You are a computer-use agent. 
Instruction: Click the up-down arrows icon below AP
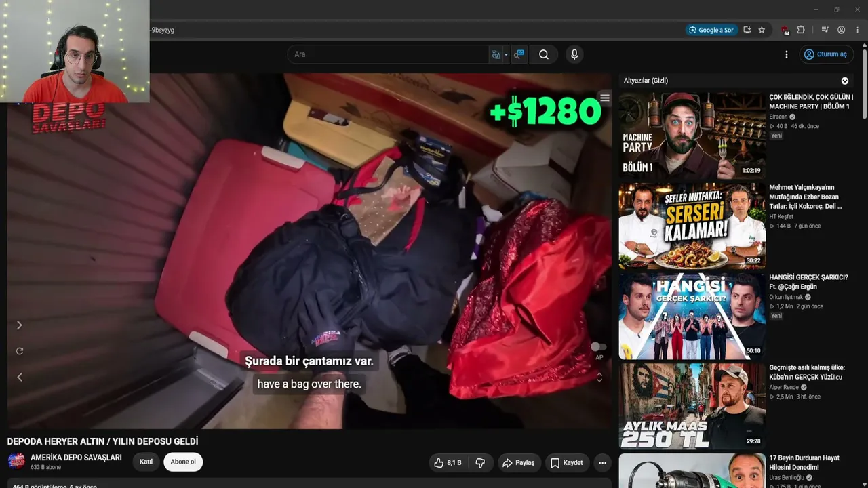pyautogui.click(x=599, y=377)
